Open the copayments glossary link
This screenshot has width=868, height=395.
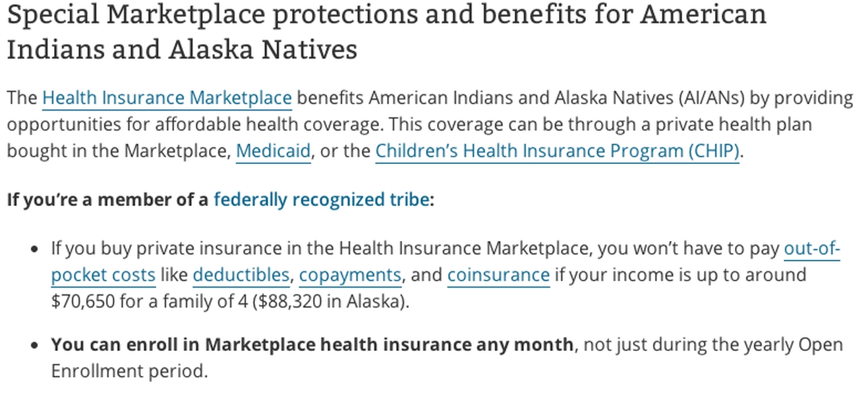pos(350,275)
